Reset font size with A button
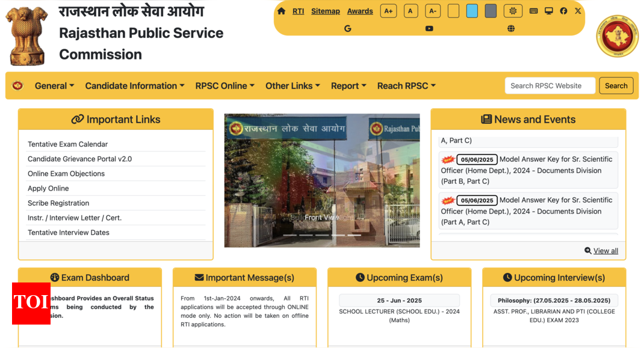 [410, 11]
